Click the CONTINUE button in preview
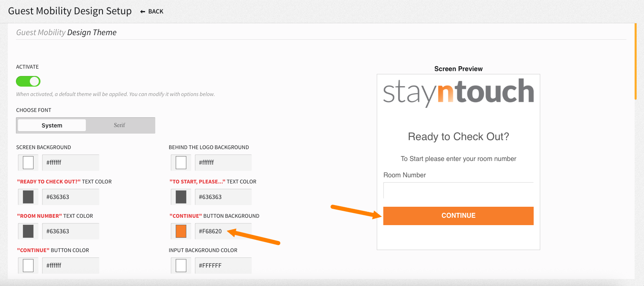Screen dimensions: 644x286 click(x=458, y=216)
